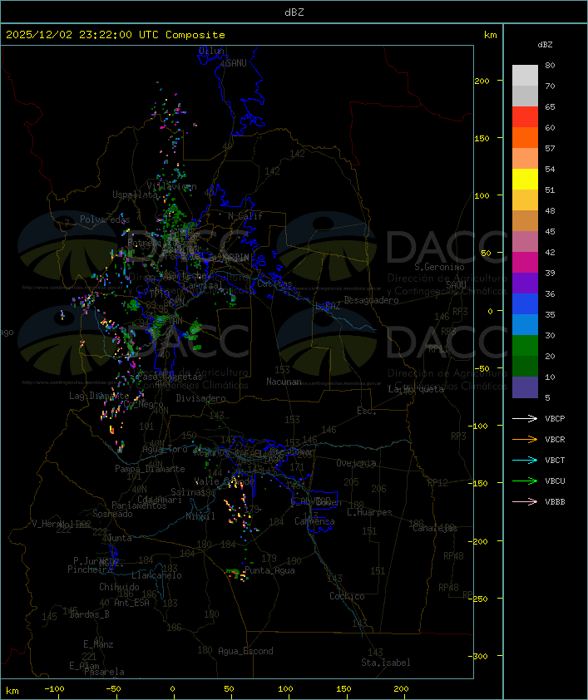Click the Nacunan location label
The height and width of the screenshot is (700, 588).
pyautogui.click(x=284, y=382)
